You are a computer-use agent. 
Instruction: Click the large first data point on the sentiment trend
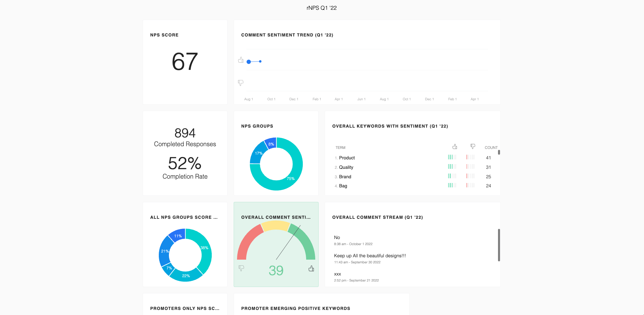click(249, 62)
